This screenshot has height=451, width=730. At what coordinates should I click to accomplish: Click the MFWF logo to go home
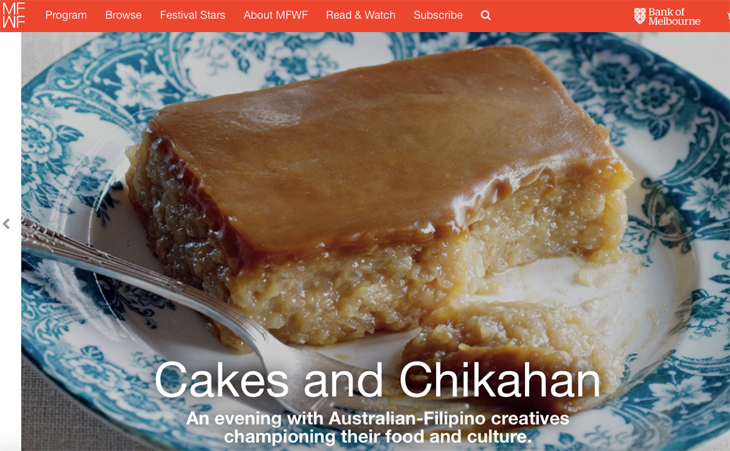coord(14,15)
